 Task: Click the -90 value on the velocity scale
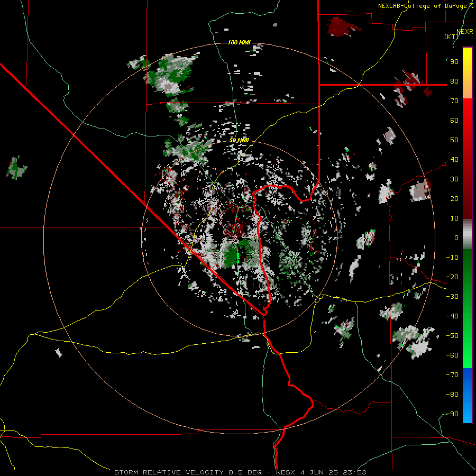(452, 414)
